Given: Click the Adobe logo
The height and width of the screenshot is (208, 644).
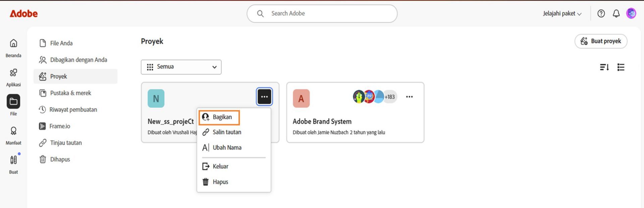Looking at the screenshot, I should (23, 13).
